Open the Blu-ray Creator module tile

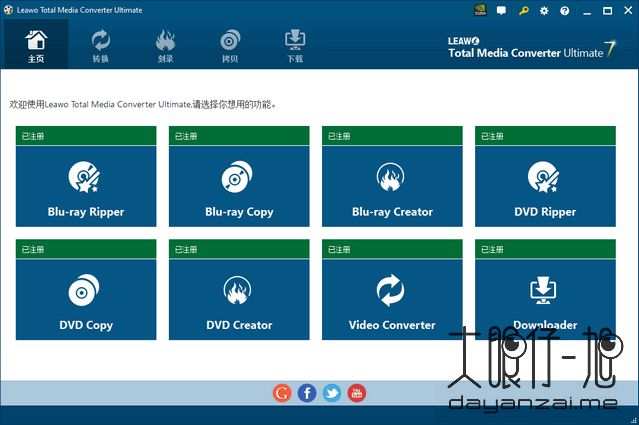392,186
